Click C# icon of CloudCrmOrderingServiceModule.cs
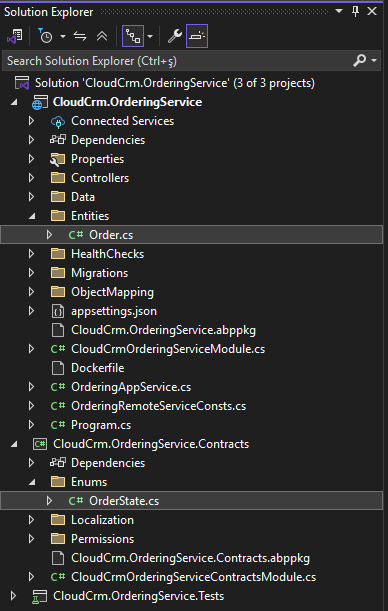Viewport: 388px width, 611px height. click(58, 349)
